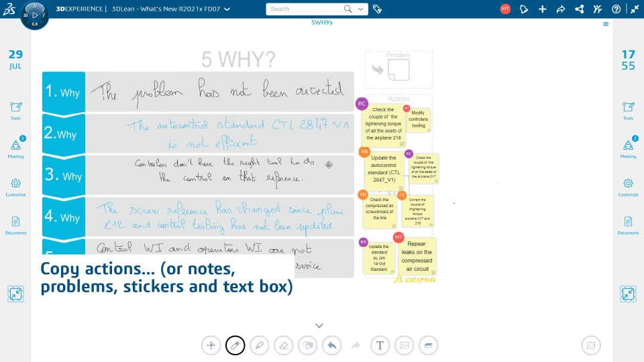Select the 'Correct the couple of thightening torque' note
Image resolution: width=644 pixels, height=362 pixels.
[x=417, y=211]
